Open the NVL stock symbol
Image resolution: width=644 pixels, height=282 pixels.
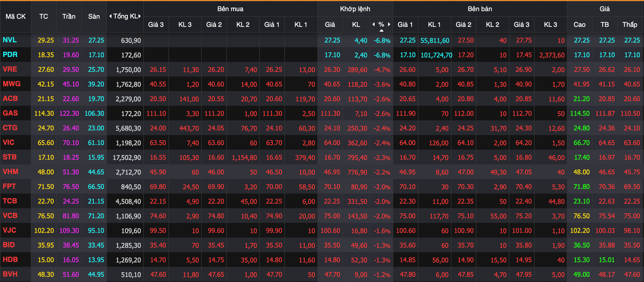pyautogui.click(x=10, y=40)
